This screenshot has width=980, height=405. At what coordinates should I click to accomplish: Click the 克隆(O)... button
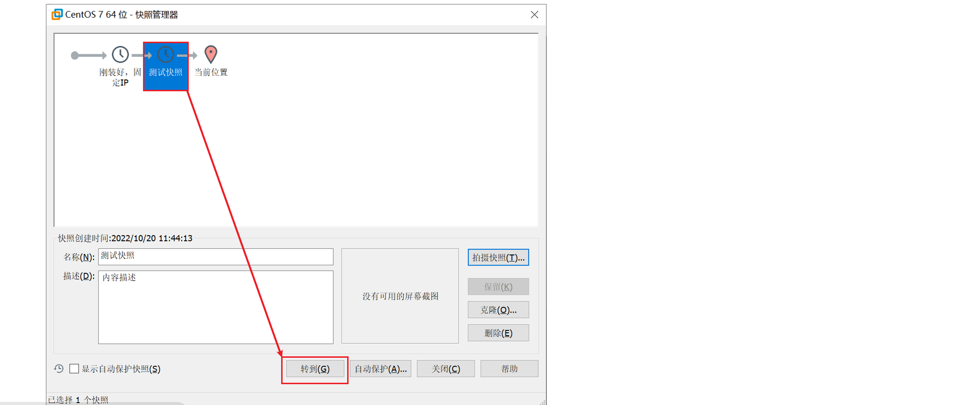498,310
